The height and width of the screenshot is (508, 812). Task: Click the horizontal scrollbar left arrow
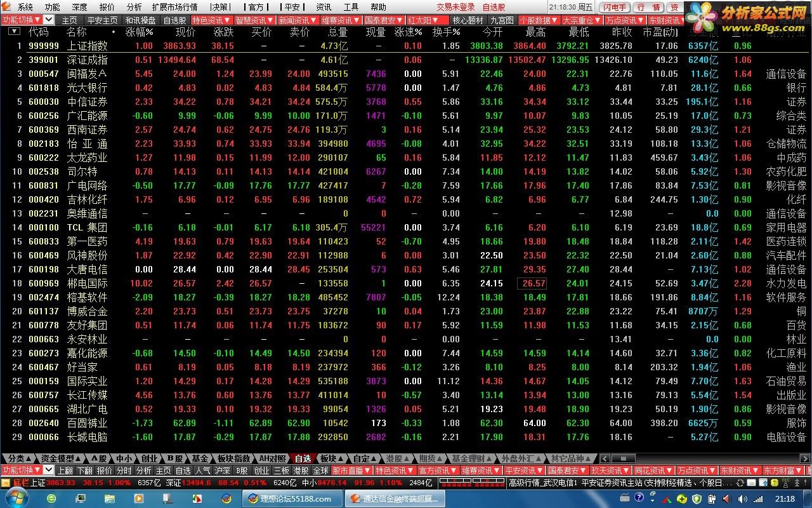604,458
